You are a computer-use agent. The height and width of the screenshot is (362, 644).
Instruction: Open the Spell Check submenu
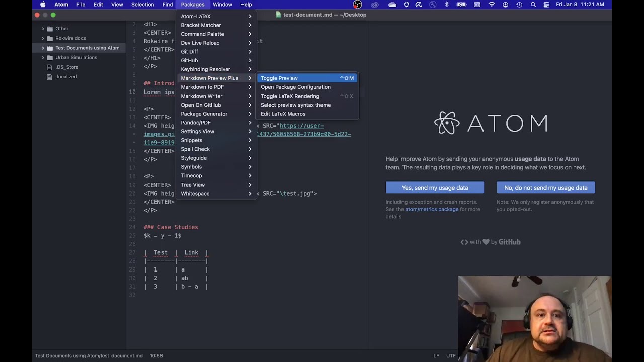click(216, 149)
